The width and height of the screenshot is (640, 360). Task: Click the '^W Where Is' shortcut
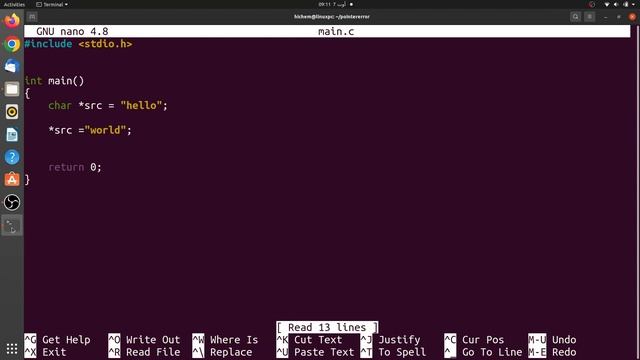point(225,340)
